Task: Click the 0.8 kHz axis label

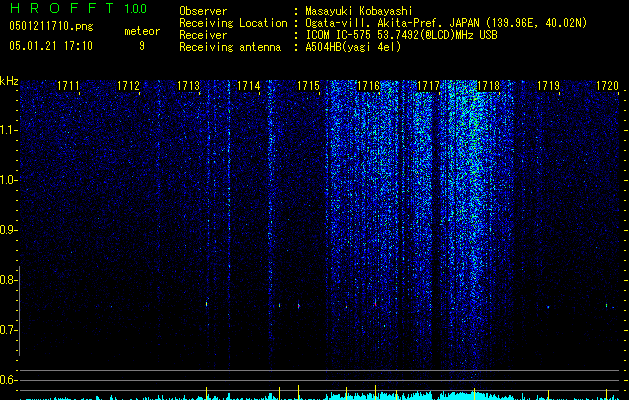Action: [x=8, y=280]
